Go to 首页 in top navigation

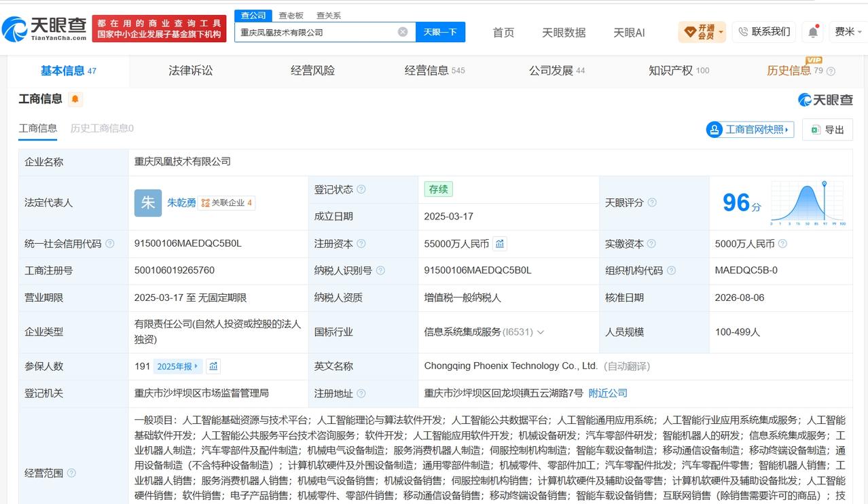click(x=503, y=32)
